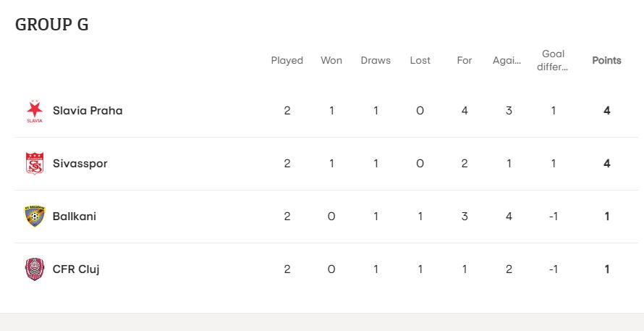Click the CFR Cluj club crest
Image resolution: width=644 pixels, height=331 pixels.
[x=35, y=269]
